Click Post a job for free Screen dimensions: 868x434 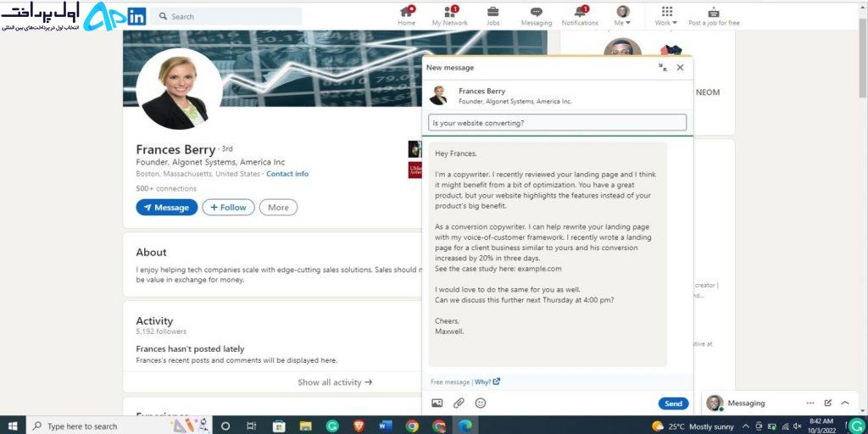(x=714, y=16)
